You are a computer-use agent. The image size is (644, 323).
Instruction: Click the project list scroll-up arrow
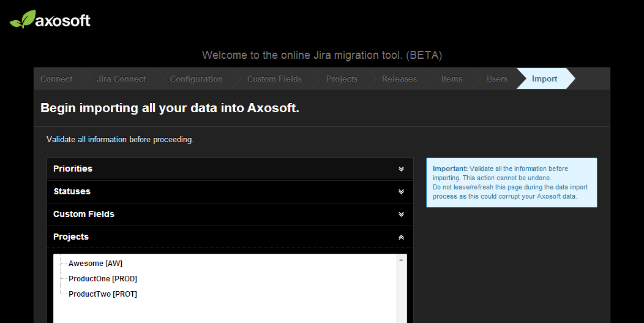401,260
